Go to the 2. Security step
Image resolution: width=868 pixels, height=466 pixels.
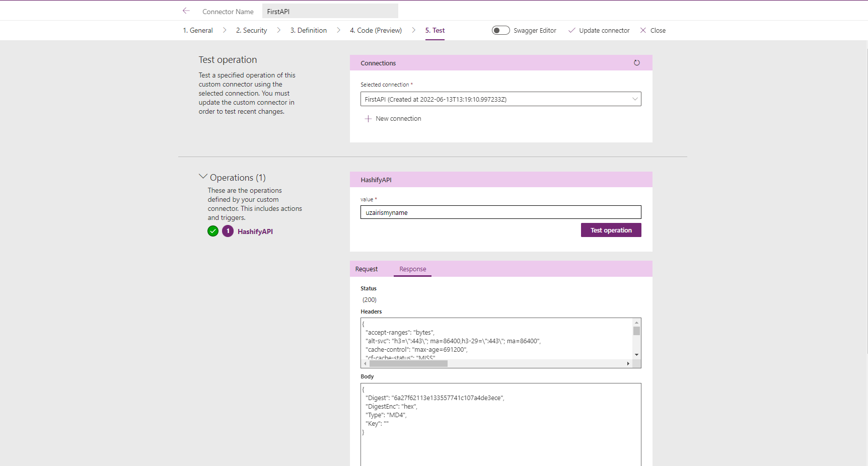[251, 30]
